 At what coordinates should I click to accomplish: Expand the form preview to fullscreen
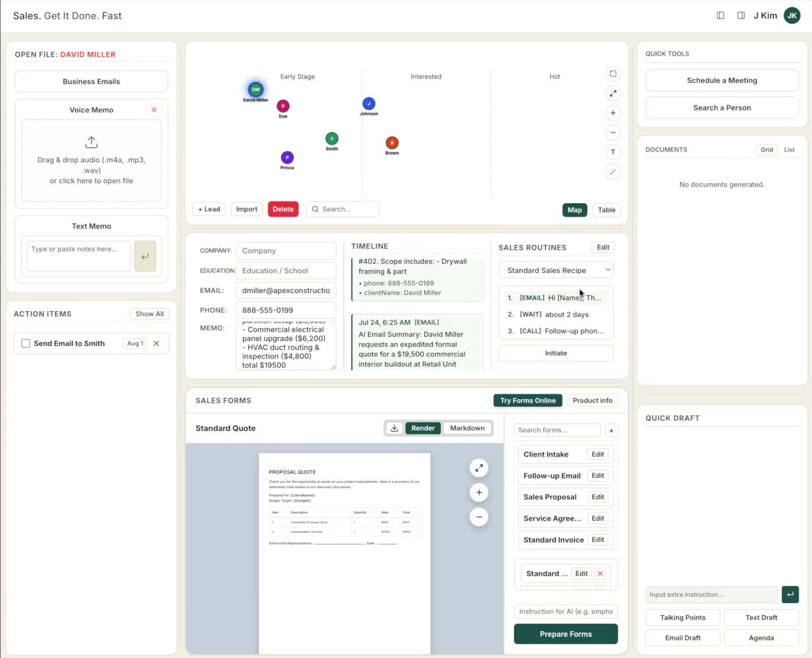pos(479,468)
